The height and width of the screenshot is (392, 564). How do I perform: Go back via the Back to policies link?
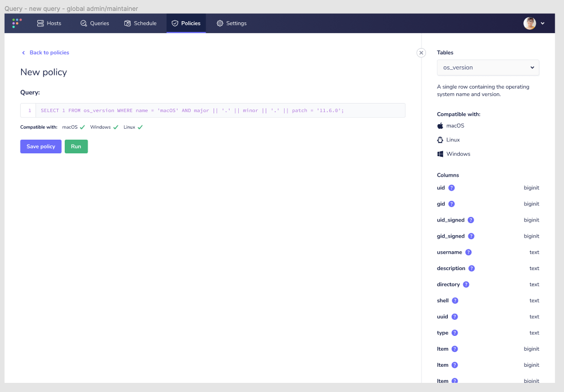45,52
